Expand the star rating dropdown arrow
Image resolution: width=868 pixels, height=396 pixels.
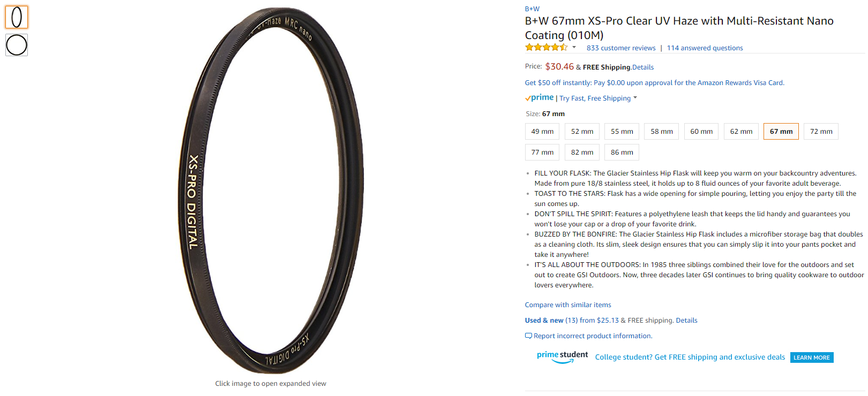coord(574,47)
